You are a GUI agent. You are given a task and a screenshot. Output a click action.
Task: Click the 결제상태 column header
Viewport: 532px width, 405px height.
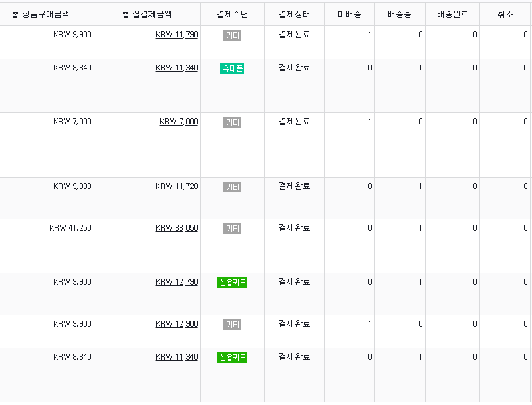[x=294, y=14]
